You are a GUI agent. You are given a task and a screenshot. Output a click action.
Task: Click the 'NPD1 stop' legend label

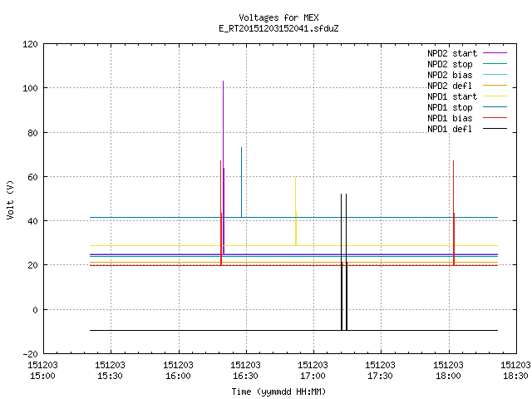450,107
